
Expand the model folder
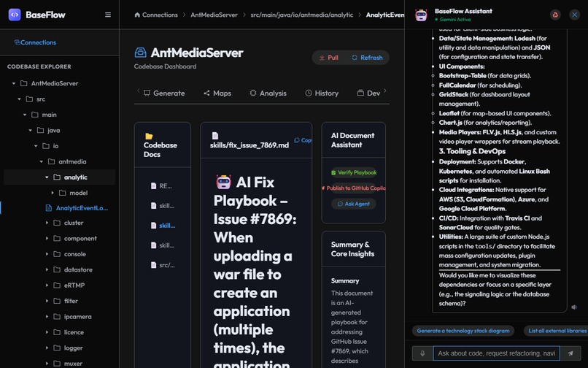pyautogui.click(x=53, y=193)
